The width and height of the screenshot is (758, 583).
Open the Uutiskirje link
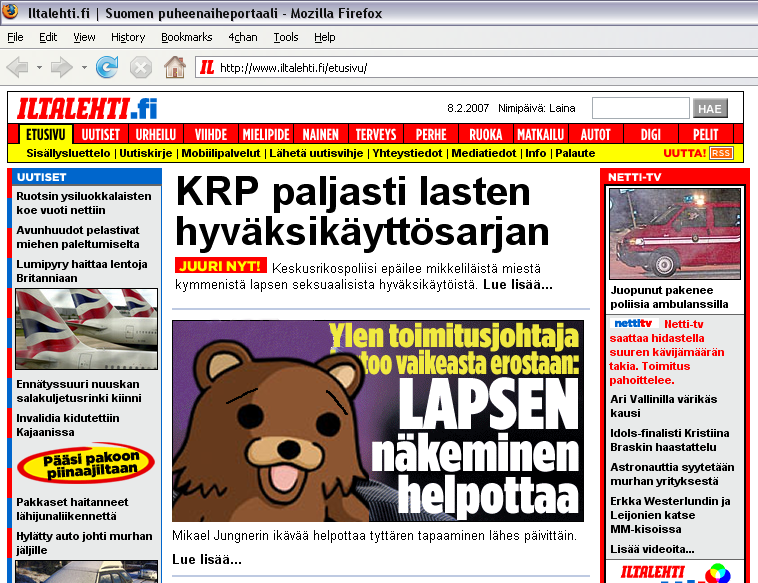click(146, 153)
